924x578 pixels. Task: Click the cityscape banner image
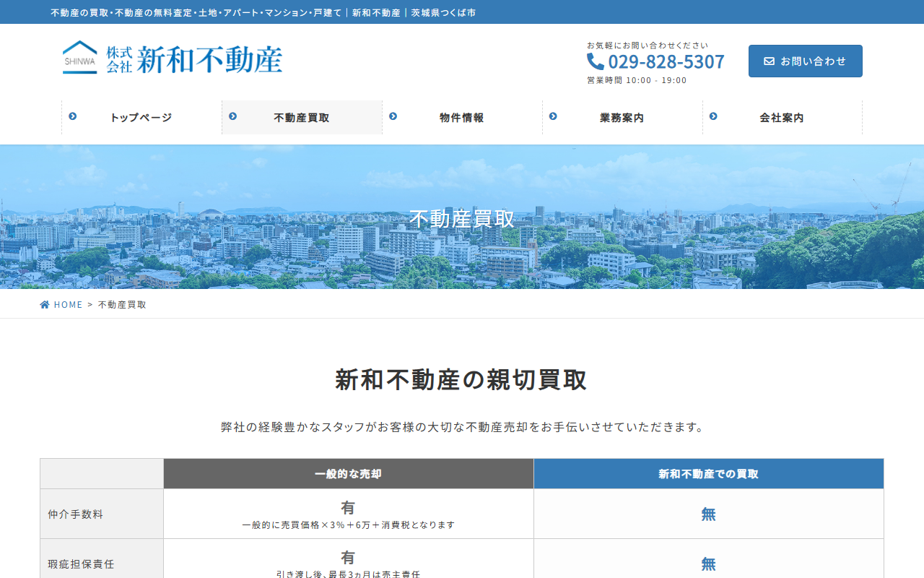pyautogui.click(x=462, y=217)
